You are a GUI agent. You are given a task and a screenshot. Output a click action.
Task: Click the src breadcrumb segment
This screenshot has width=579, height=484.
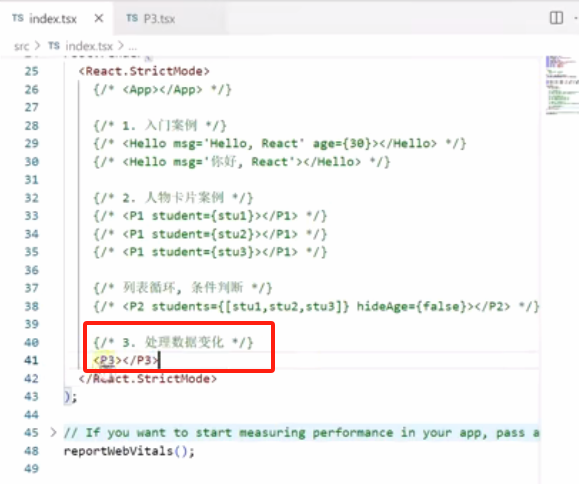pos(21,46)
